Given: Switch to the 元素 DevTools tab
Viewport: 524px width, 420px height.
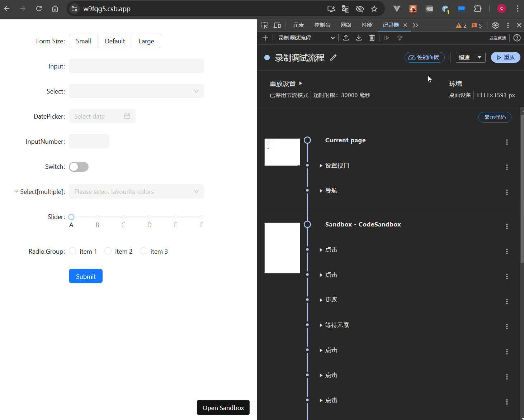Looking at the screenshot, I should [x=298, y=25].
